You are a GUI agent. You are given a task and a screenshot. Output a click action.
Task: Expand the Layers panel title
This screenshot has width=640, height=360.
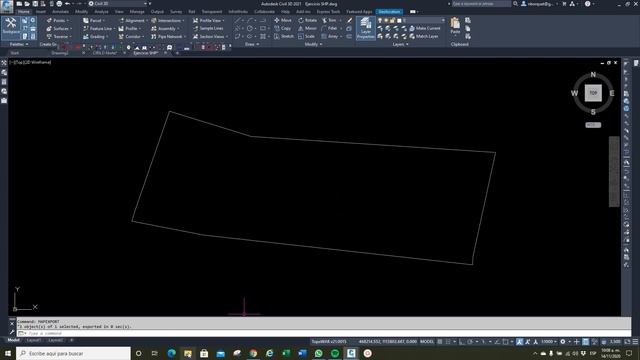[400, 44]
